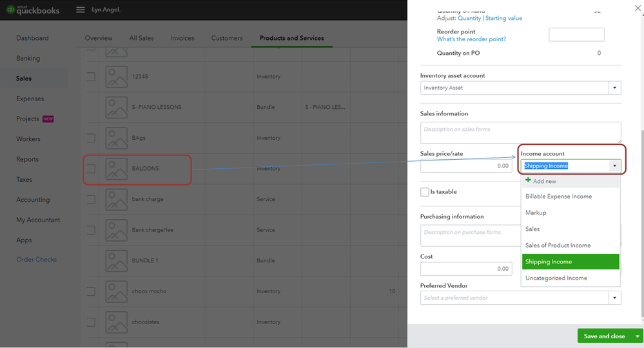Screen dimensions: 644x348
Task: Open image placeholder for chocolates
Action: click(116, 322)
